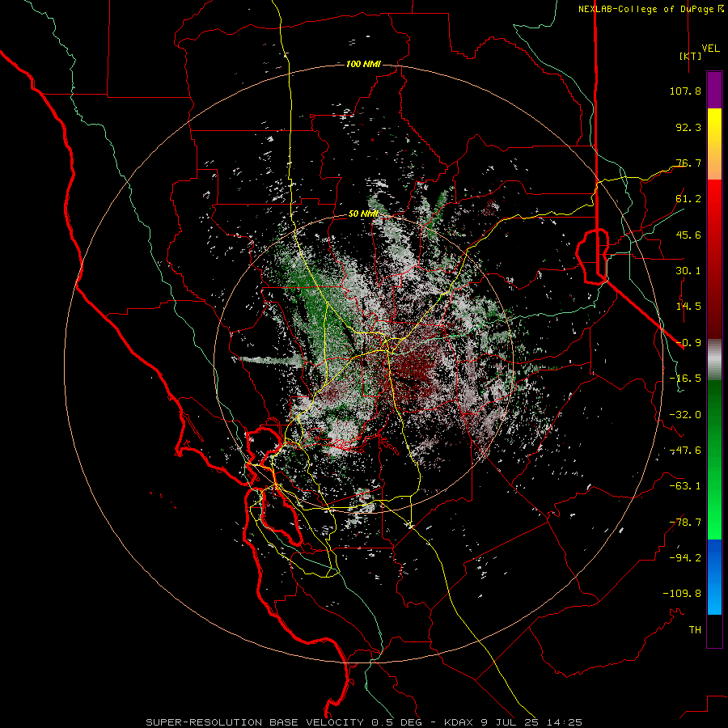Click the yellow-to-orange segment of the velocity color bar

pos(714,144)
